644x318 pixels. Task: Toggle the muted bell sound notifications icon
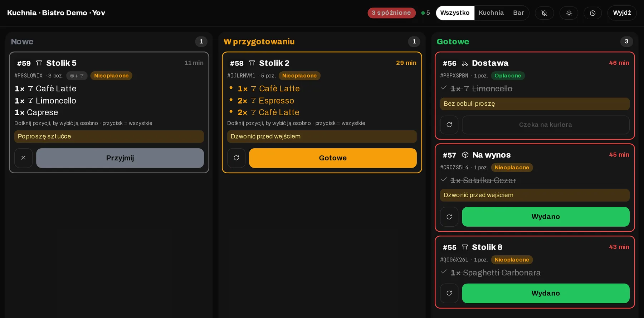coord(544,13)
